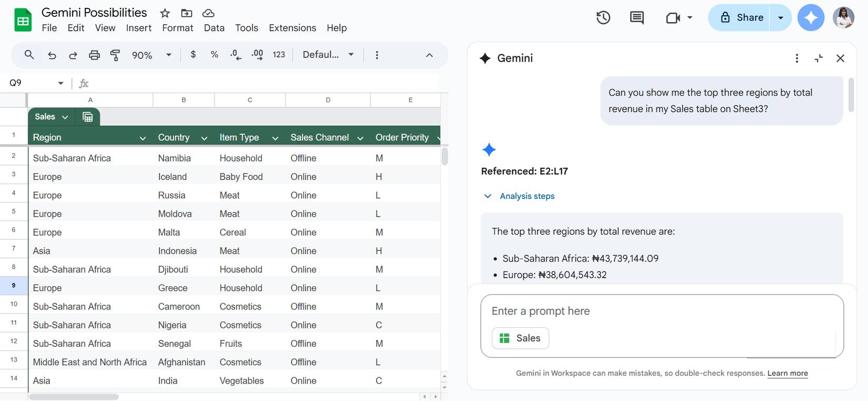Click the Share button
The image size is (868, 401).
[x=742, y=17]
